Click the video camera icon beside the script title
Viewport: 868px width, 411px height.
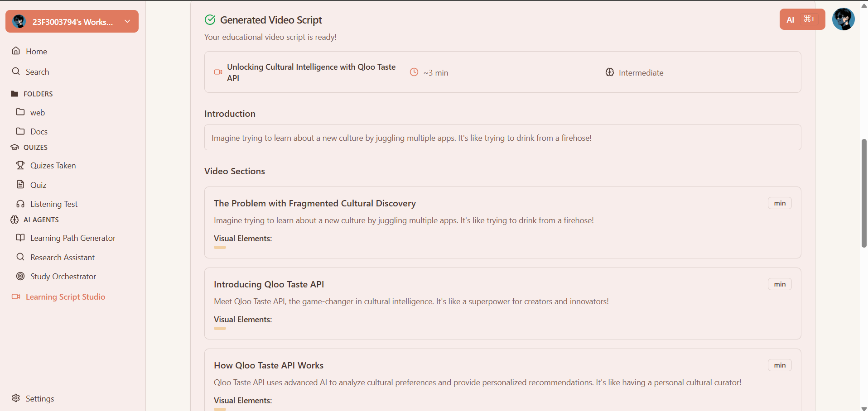[218, 72]
